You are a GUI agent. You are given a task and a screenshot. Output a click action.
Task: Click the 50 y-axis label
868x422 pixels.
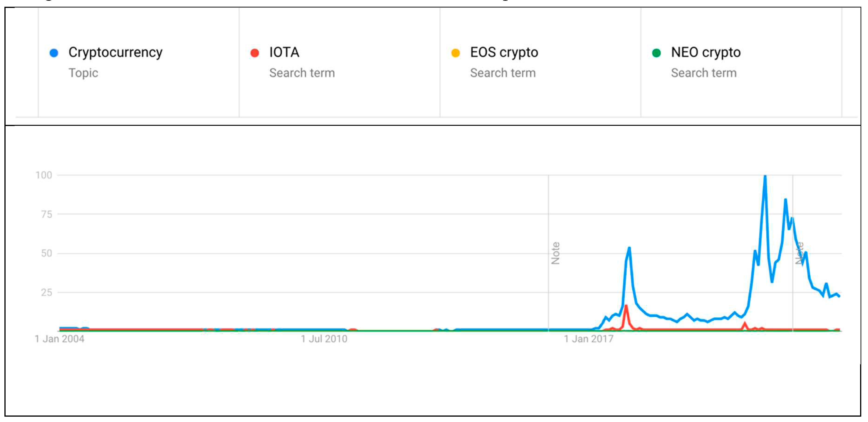46,253
